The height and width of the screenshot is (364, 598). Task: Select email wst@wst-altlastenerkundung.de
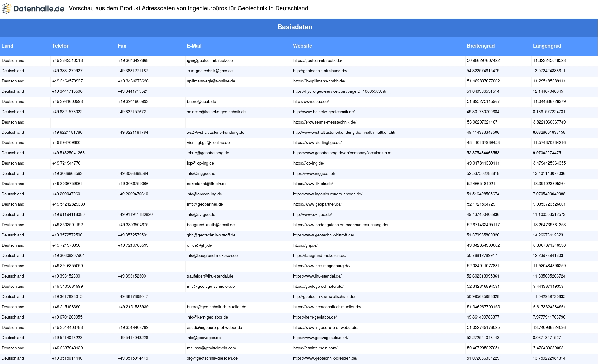tap(216, 133)
